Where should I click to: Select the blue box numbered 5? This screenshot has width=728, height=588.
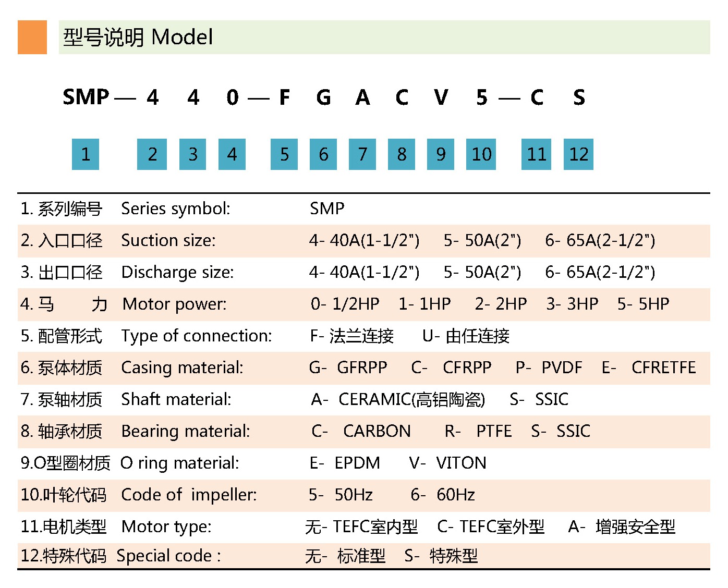tap(284, 154)
